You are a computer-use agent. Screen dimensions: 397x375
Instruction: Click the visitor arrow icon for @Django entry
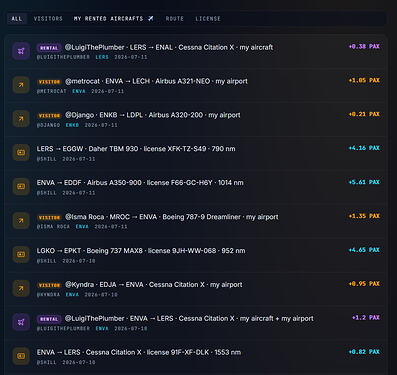(21, 119)
